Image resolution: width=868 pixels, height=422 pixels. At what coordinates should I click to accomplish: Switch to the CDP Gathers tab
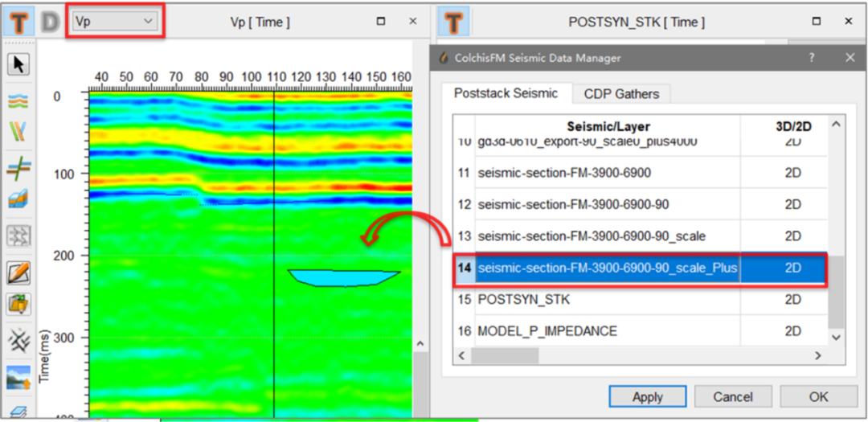click(x=621, y=94)
